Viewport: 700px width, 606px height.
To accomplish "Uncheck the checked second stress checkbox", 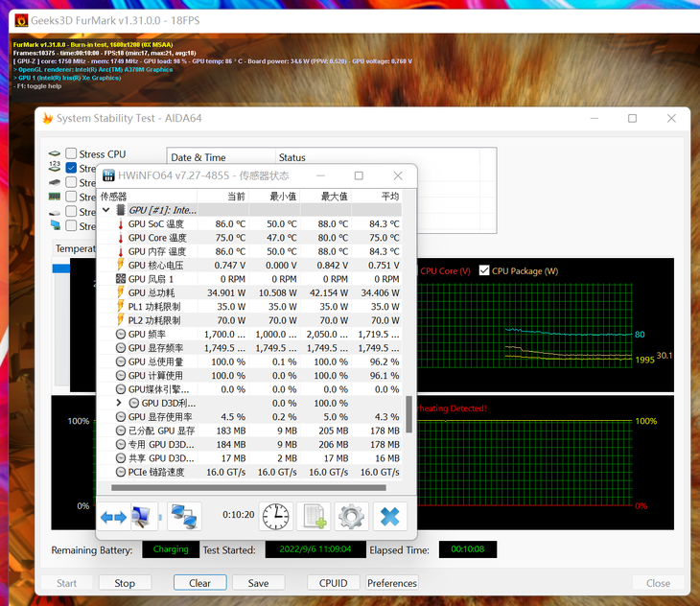I will coord(71,168).
